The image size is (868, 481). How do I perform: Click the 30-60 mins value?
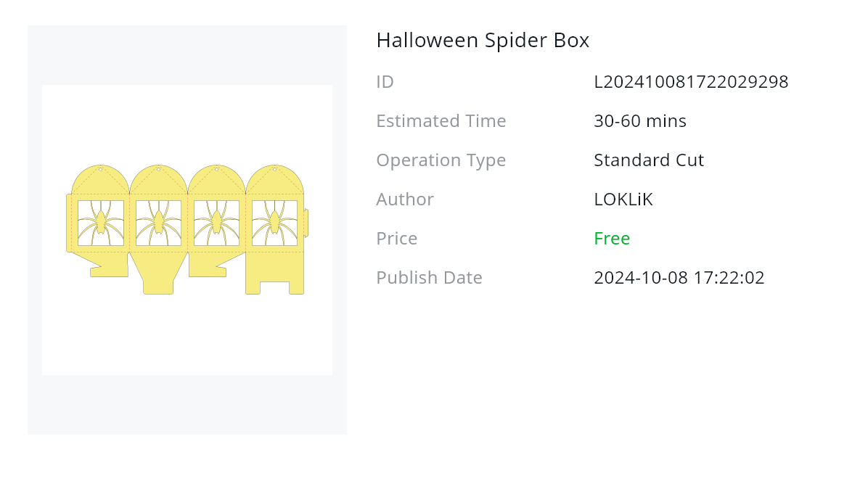(x=639, y=121)
